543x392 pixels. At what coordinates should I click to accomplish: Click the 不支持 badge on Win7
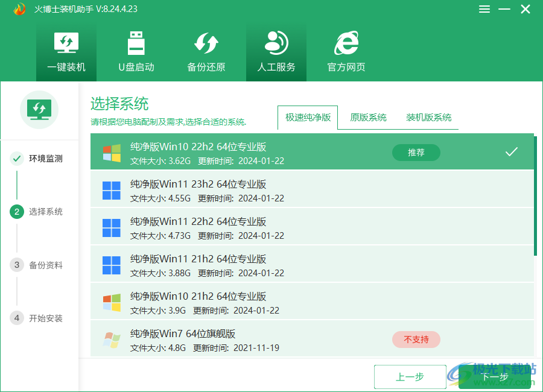pyautogui.click(x=416, y=340)
